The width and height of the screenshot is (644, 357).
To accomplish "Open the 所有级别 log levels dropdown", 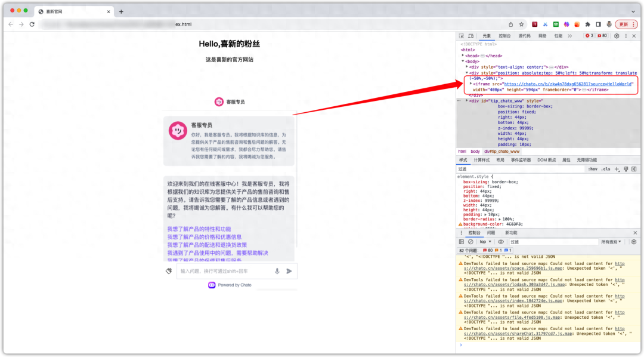I will [612, 242].
